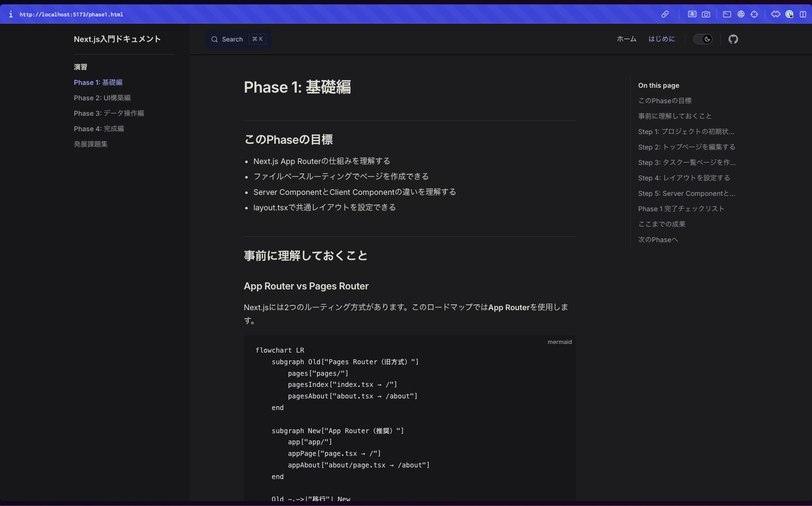Click the copy link icon in the address bar
The height and width of the screenshot is (506, 812).
tap(665, 14)
